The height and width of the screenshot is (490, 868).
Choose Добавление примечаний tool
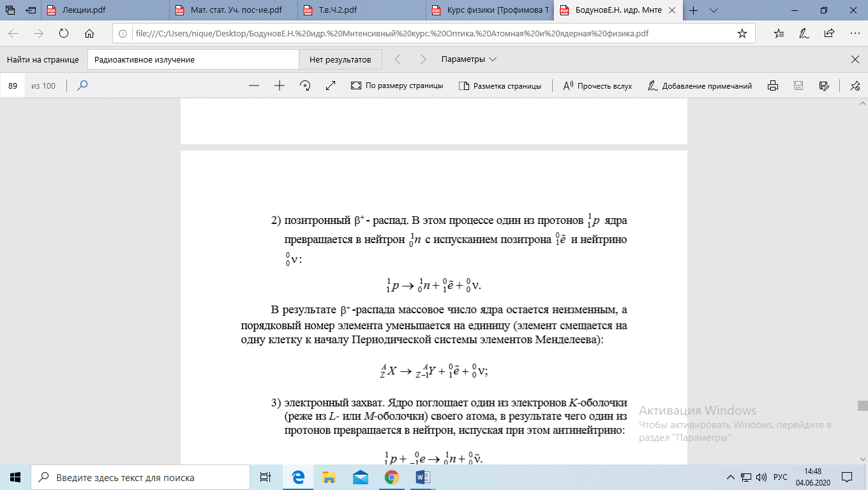[700, 85]
